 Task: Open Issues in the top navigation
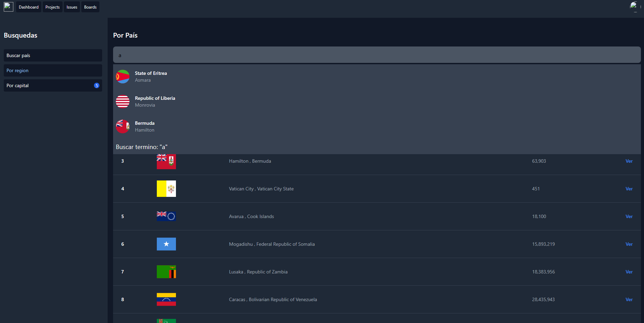(x=72, y=7)
